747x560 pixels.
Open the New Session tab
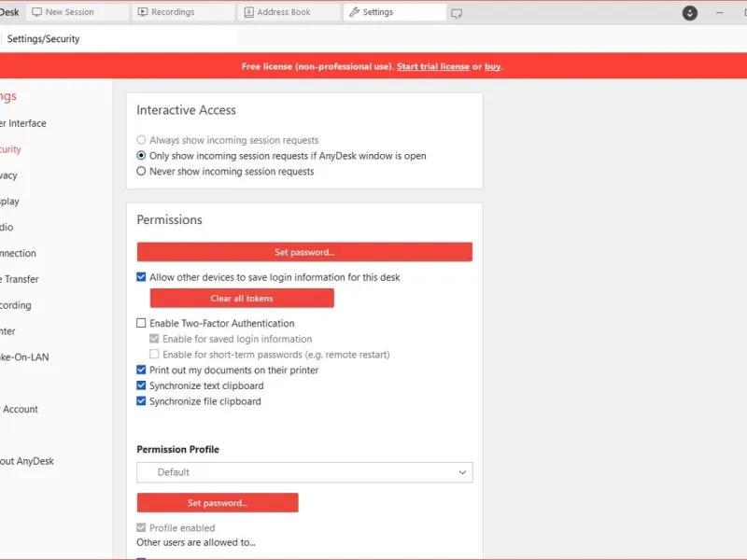(78, 12)
